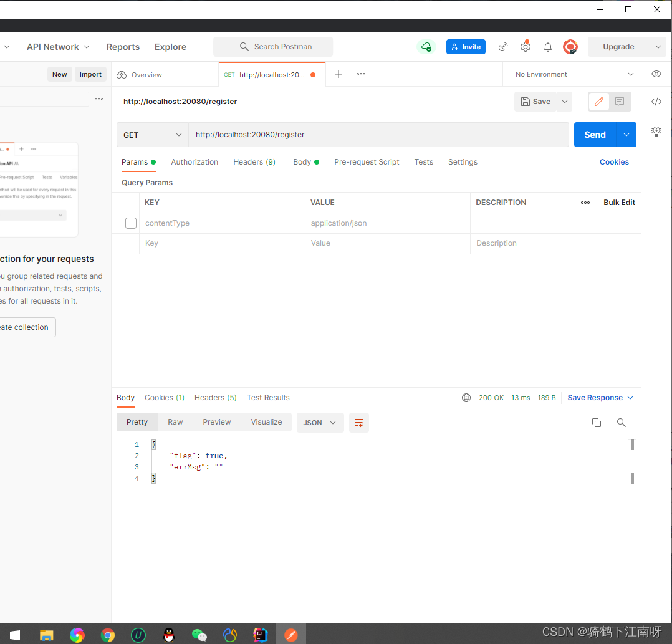Open File Explorer from taskbar
The height and width of the screenshot is (644, 672).
(x=46, y=635)
